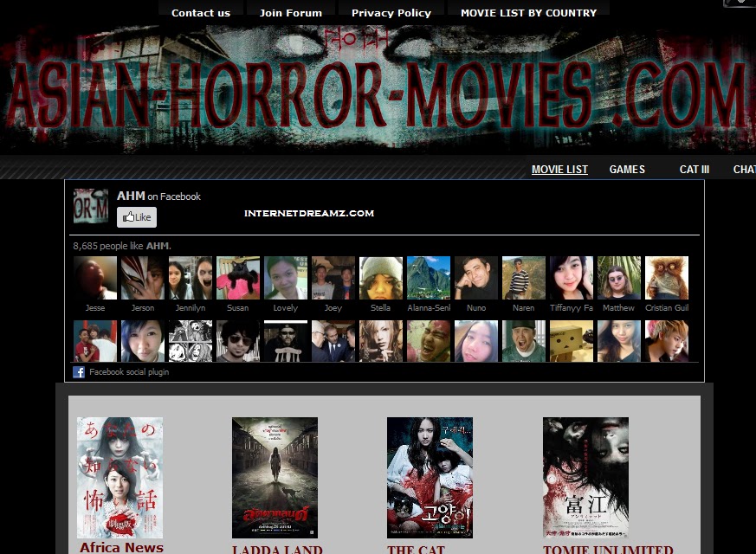The width and height of the screenshot is (756, 554).
Task: Click the Africa News title
Action: click(x=121, y=547)
